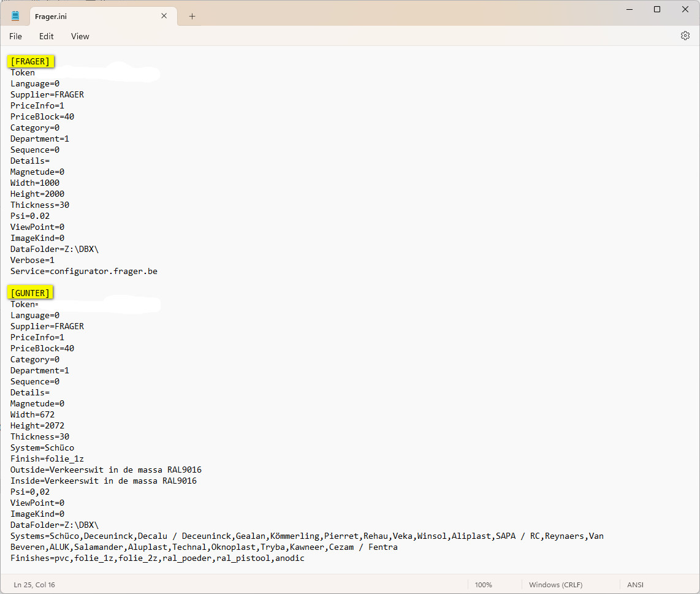Click the Verbose=1 line
The width and height of the screenshot is (700, 594).
pos(32,260)
